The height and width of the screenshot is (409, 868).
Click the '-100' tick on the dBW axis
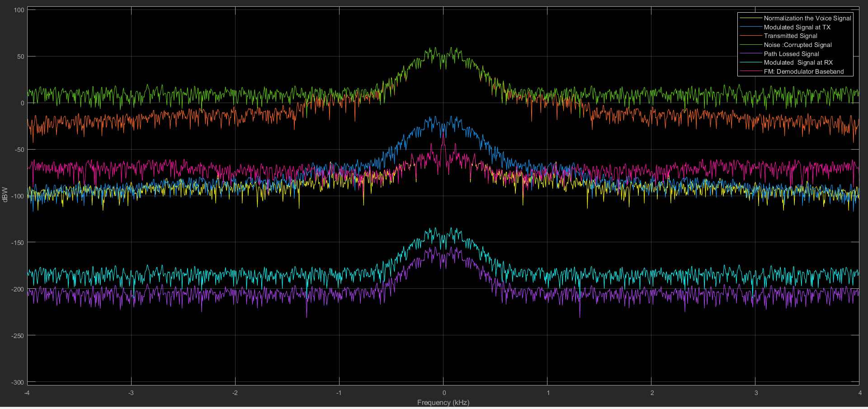tap(18, 196)
